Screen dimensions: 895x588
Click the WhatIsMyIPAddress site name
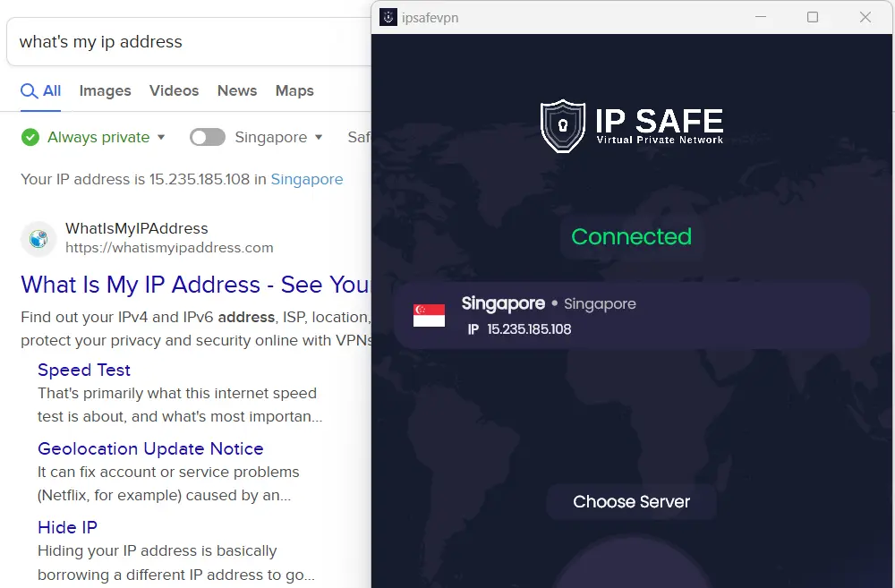[136, 228]
